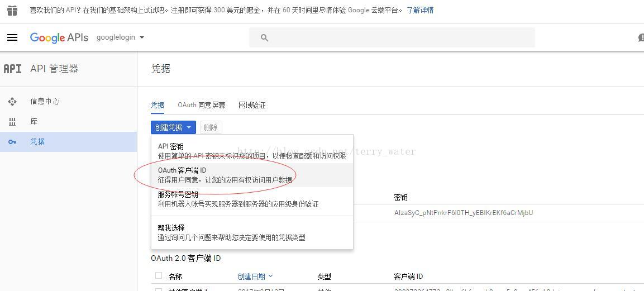
Task: Choose 服务帐号密钥 from the menu
Action: coord(252,199)
